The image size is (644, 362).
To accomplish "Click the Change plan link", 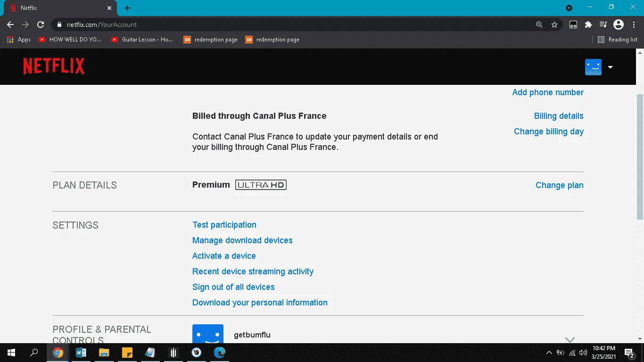I will tap(560, 185).
